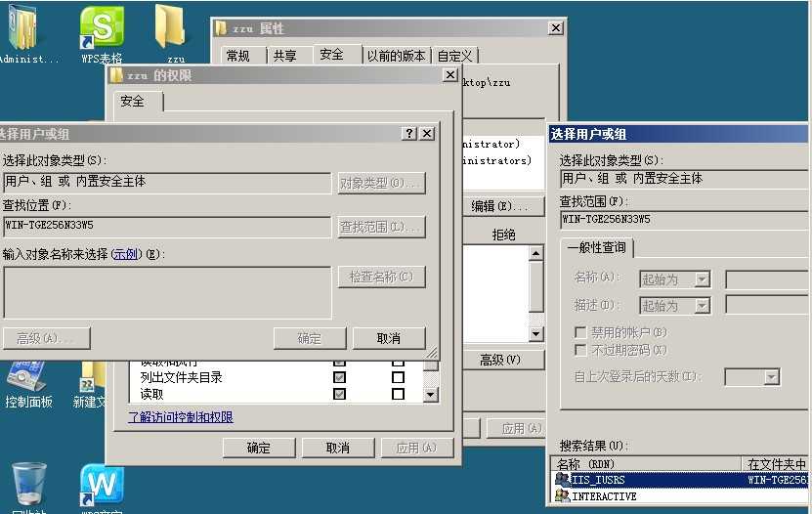Click the 名称 (RDN) column header
The image size is (812, 514).
click(x=646, y=463)
